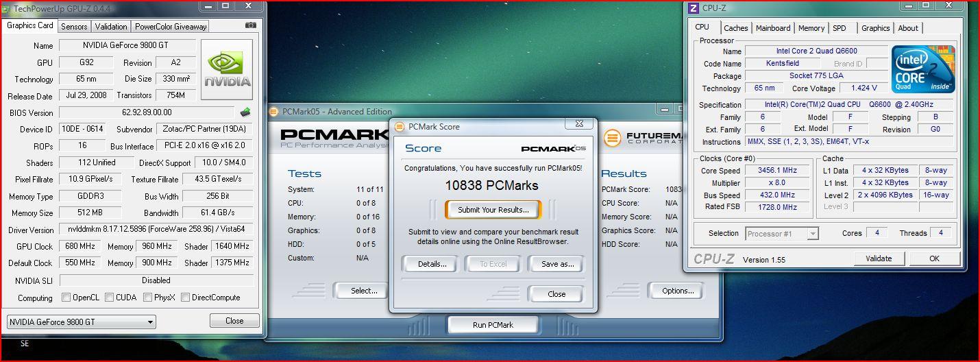Open the Processor #1 selection dropdown

point(782,233)
